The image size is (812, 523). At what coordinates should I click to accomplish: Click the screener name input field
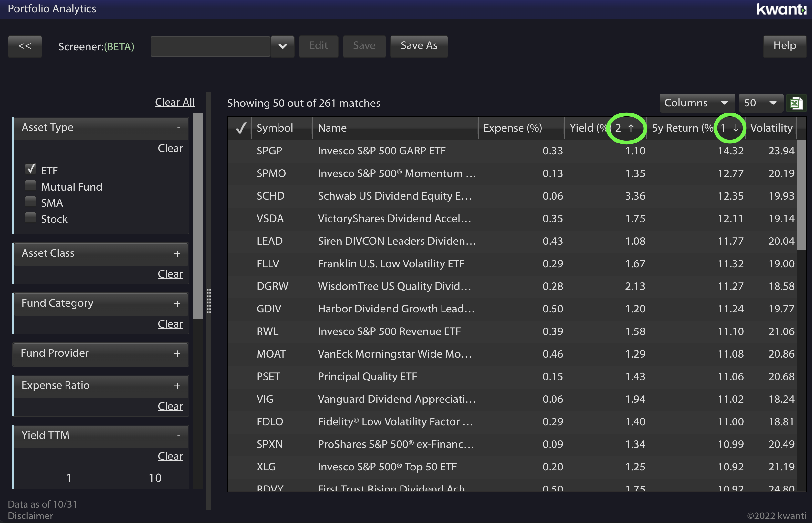(210, 46)
